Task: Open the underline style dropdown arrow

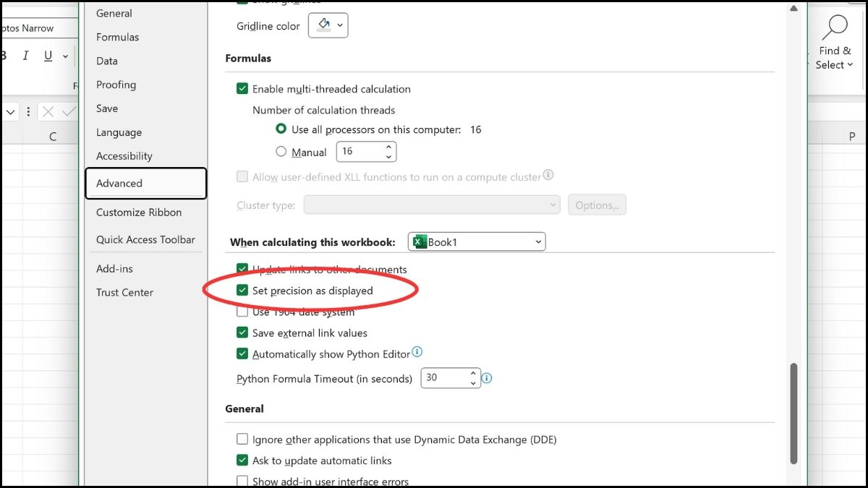Action: (x=65, y=56)
